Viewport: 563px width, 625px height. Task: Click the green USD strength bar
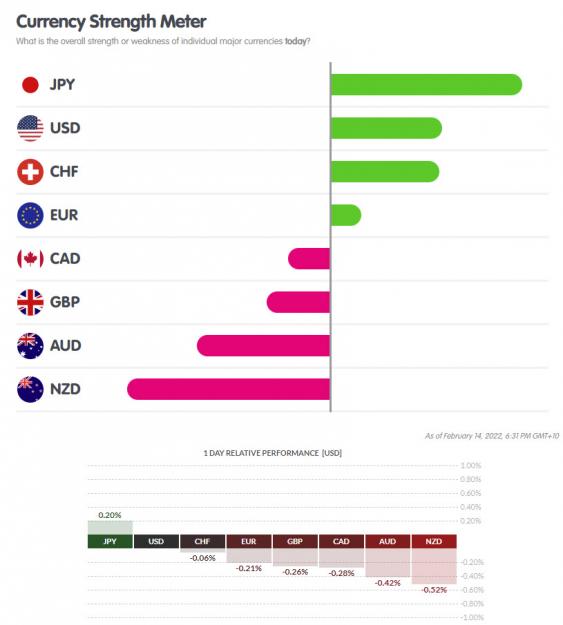pyautogui.click(x=386, y=128)
